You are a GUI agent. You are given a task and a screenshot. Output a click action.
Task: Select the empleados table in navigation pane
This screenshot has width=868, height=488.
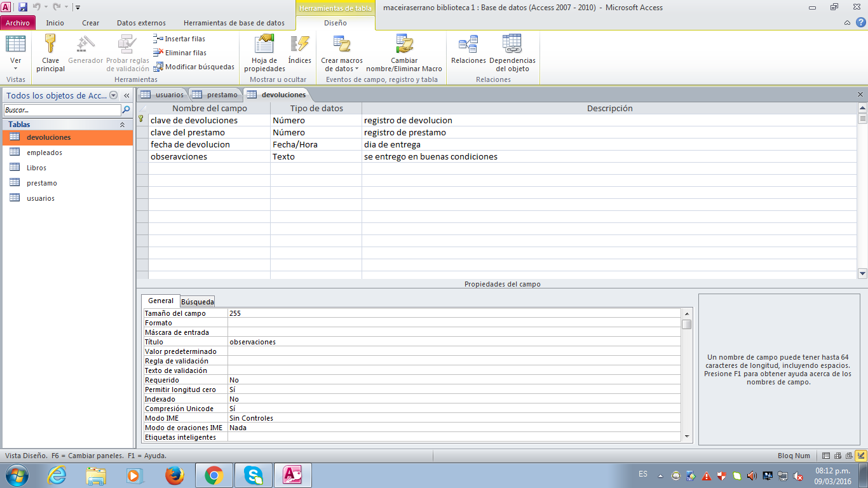point(44,152)
